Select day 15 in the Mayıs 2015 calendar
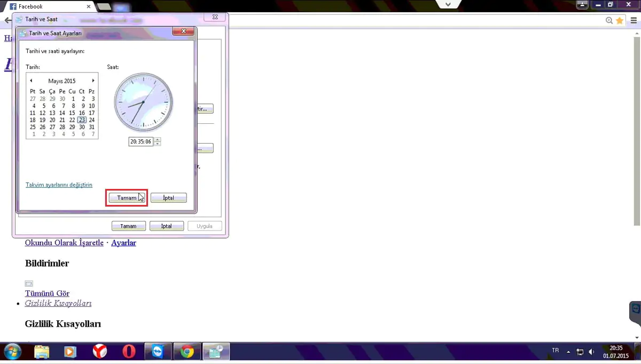This screenshot has height=364, width=641. 72,113
